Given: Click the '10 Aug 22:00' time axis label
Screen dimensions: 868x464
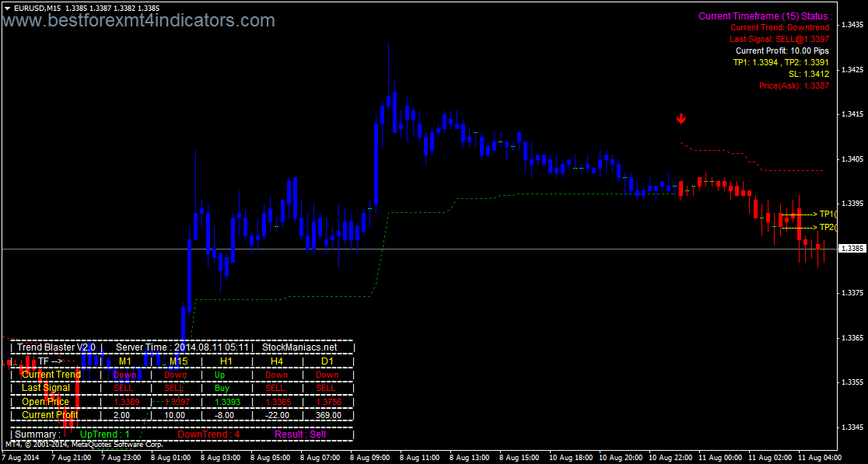Looking at the screenshot, I should 670,458.
